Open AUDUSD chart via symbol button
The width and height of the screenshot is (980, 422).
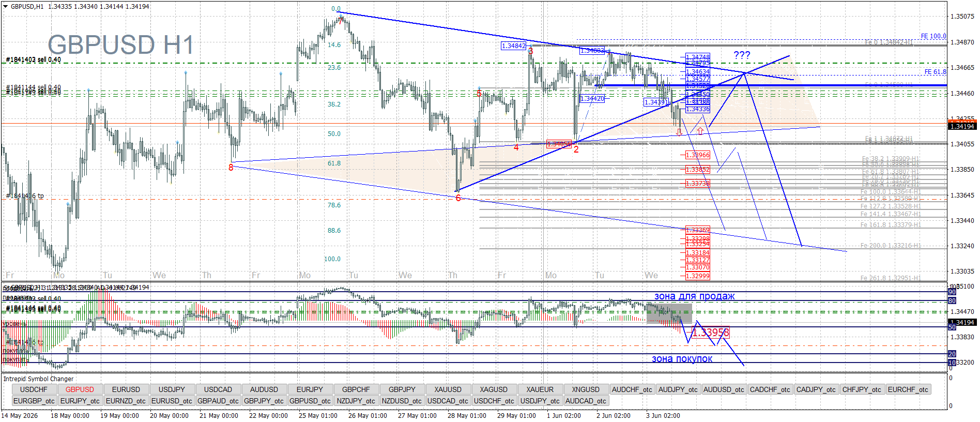(x=264, y=389)
